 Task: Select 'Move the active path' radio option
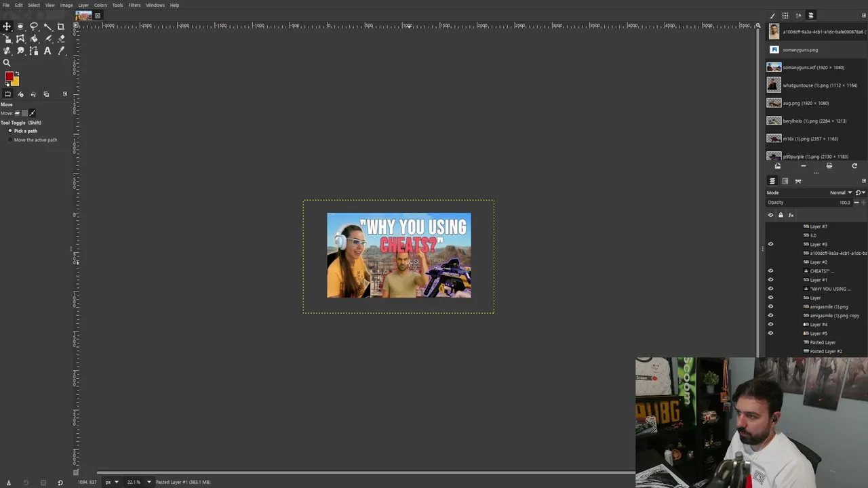pos(32,140)
